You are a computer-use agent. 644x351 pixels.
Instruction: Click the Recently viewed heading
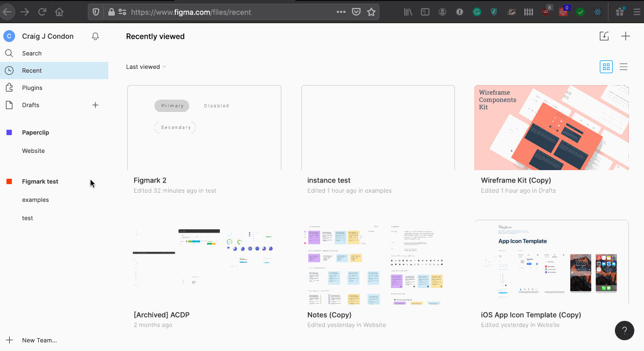[155, 36]
